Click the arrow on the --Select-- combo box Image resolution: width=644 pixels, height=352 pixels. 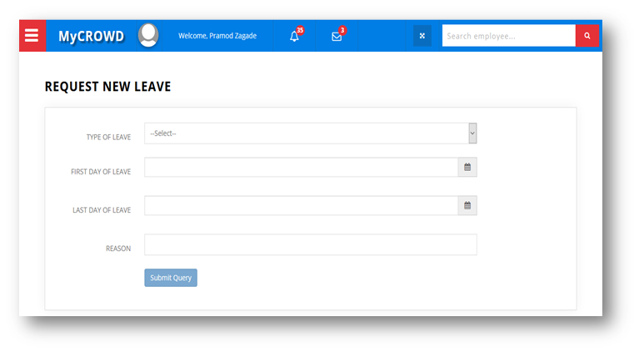tap(472, 133)
